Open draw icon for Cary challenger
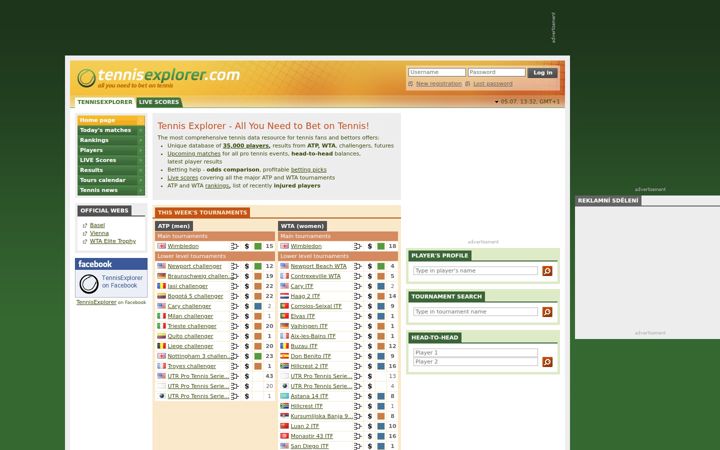Screen dimensions: 720x450 (235, 306)
